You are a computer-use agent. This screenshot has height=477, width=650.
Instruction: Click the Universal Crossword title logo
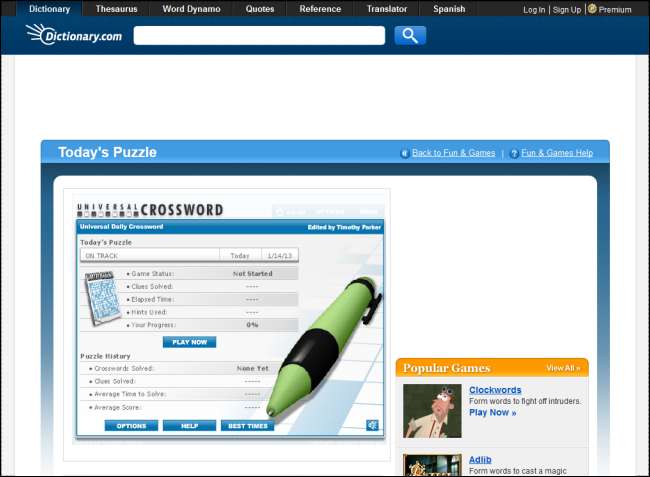click(x=150, y=210)
